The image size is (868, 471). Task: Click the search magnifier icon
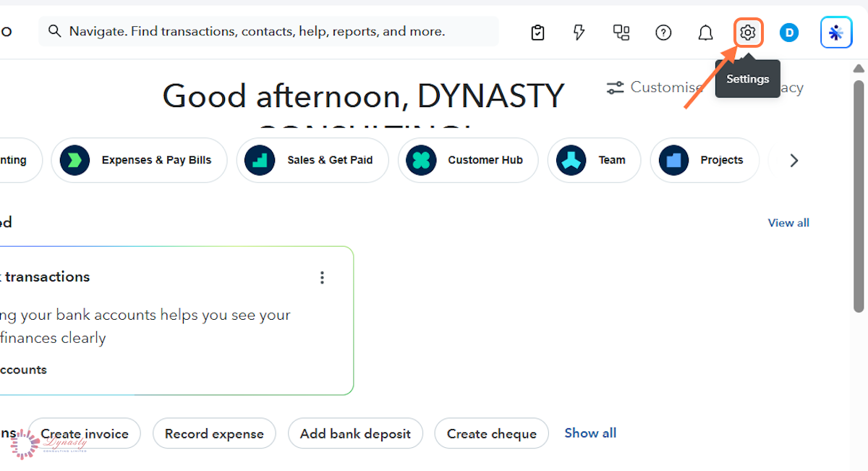click(54, 31)
